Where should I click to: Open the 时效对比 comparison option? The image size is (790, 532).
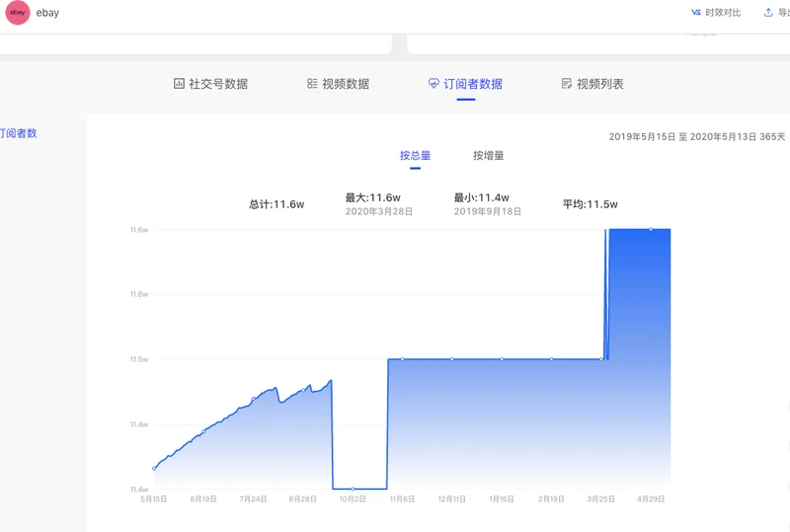pyautogui.click(x=723, y=13)
